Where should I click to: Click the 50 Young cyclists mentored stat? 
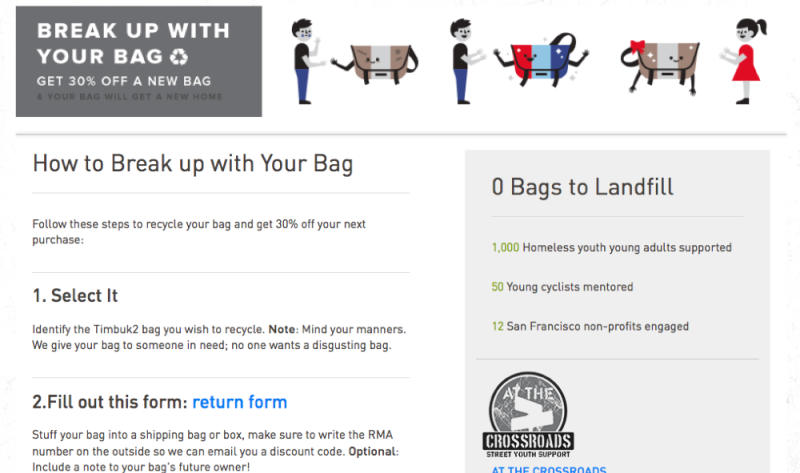click(562, 287)
